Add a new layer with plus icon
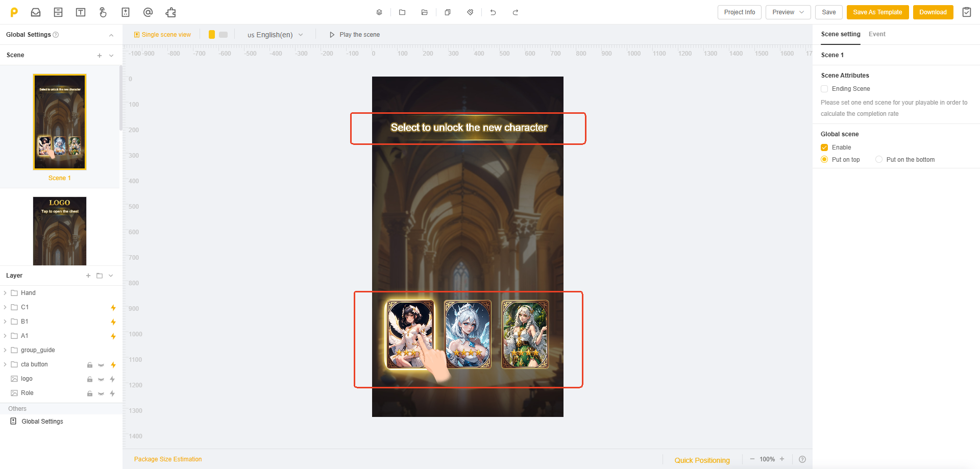The image size is (980, 469). pyautogui.click(x=88, y=276)
